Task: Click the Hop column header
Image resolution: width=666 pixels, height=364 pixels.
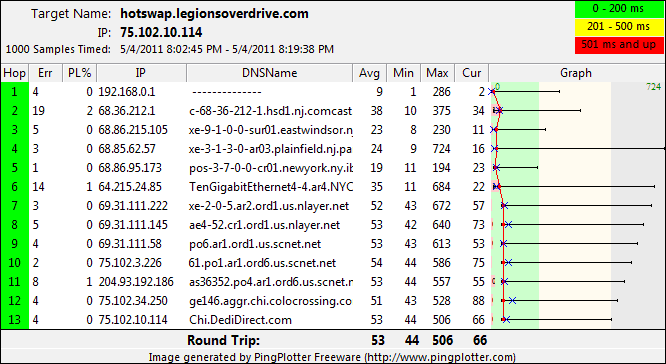Action: click(14, 73)
